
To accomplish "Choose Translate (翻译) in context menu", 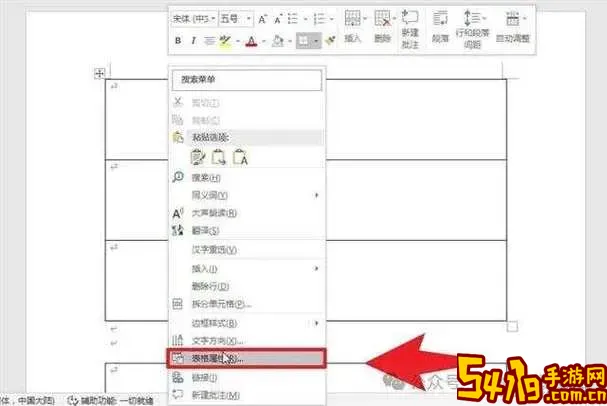I will coord(247,231).
